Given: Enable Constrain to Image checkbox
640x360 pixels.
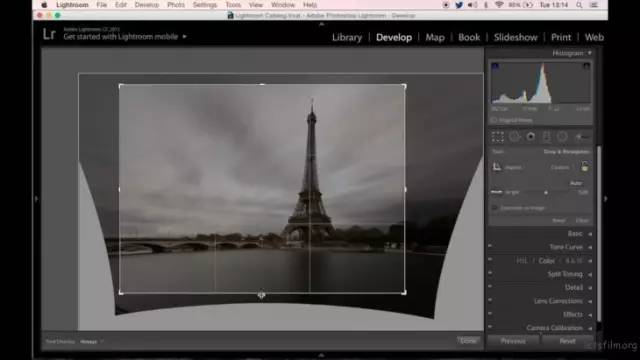Looking at the screenshot, I should coord(494,208).
